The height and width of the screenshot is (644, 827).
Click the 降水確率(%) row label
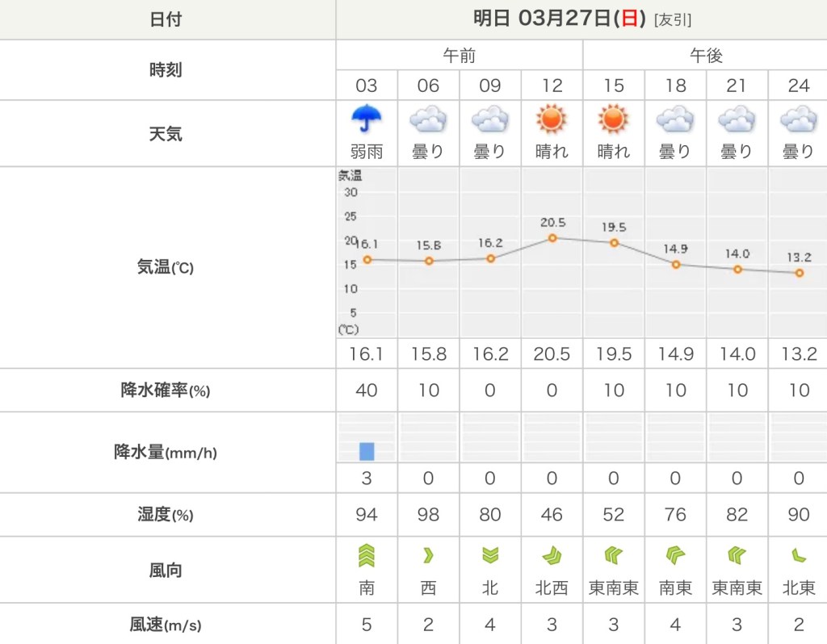[x=166, y=391]
